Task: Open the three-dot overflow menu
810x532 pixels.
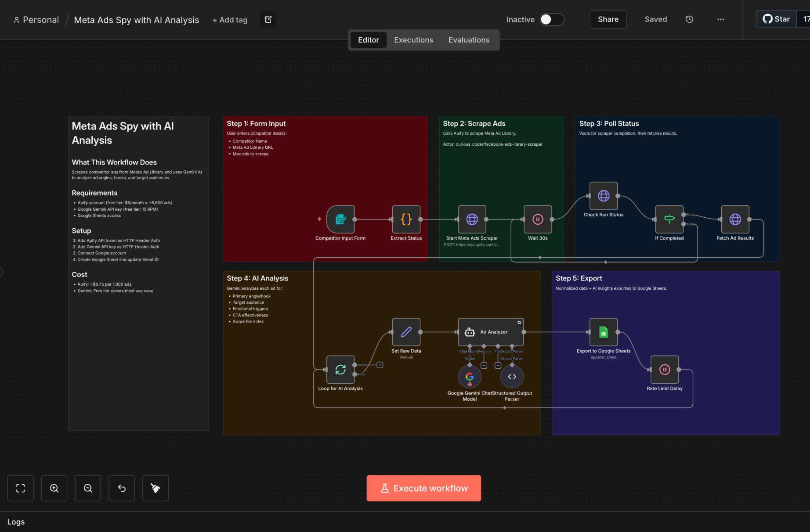Action: pos(720,19)
